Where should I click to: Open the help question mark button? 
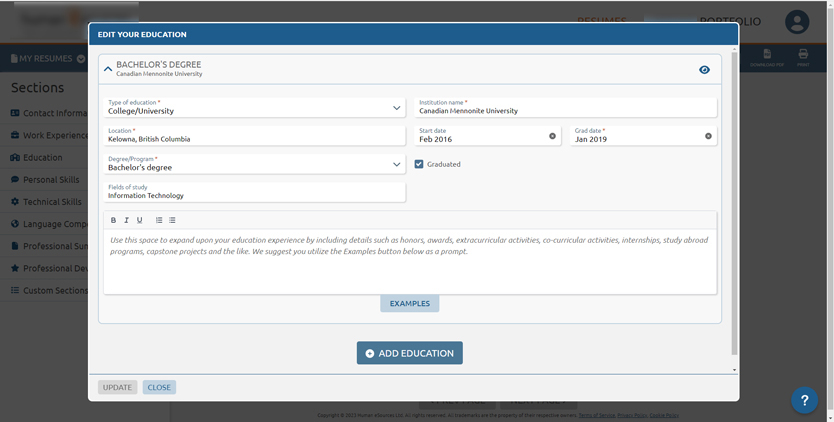tap(804, 400)
